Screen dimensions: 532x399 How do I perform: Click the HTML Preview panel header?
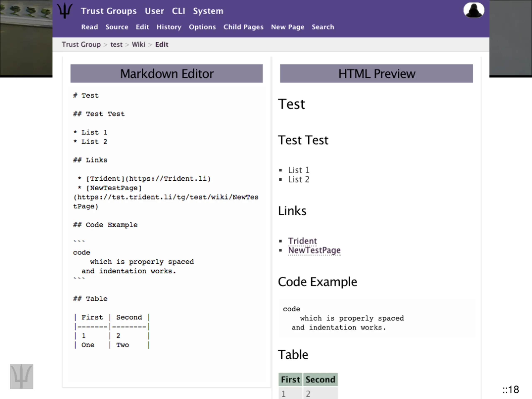[376, 73]
